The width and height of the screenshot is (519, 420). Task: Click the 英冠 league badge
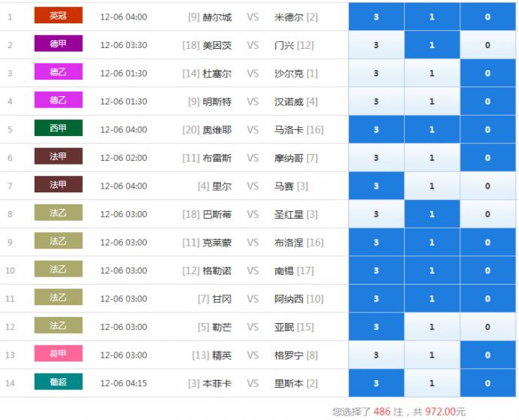pos(58,16)
